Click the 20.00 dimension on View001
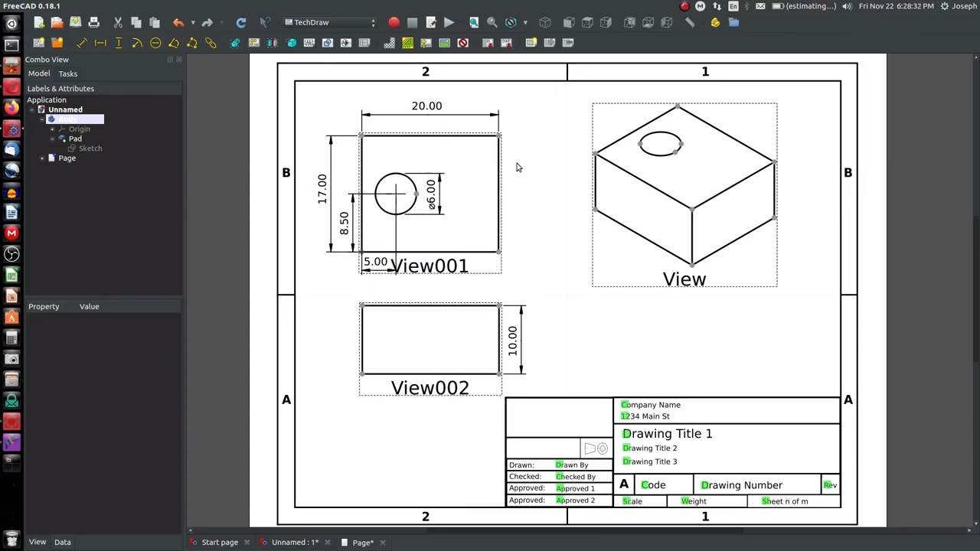This screenshot has height=551, width=980. click(x=426, y=106)
